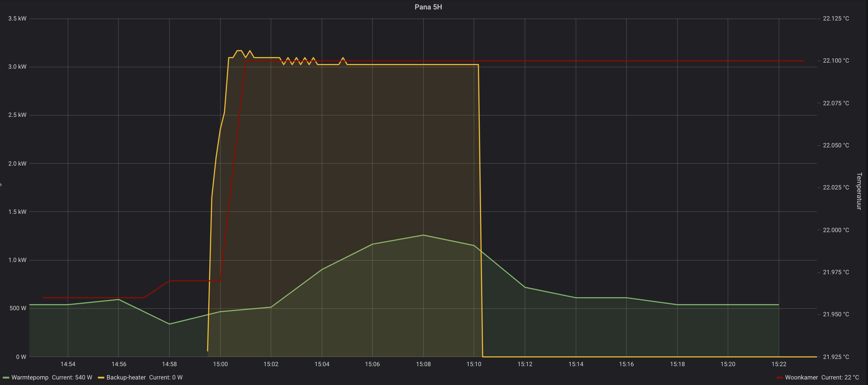Open the Pana 5H panel title menu
The height and width of the screenshot is (385, 868).
[x=428, y=7]
